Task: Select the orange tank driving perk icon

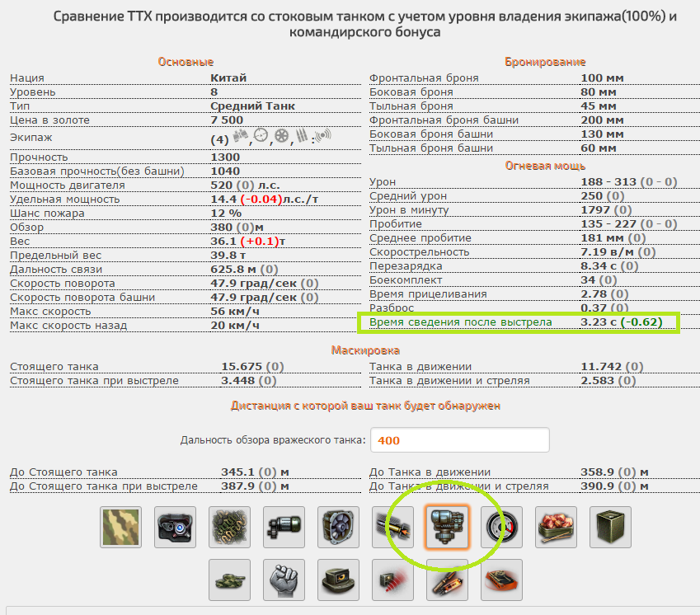Action: coord(502,580)
